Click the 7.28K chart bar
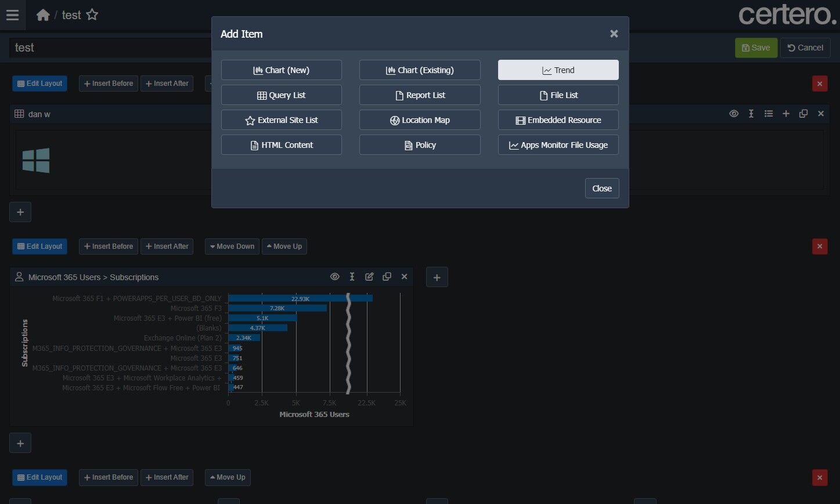Viewport: 840px width, 504px height. pyautogui.click(x=277, y=309)
